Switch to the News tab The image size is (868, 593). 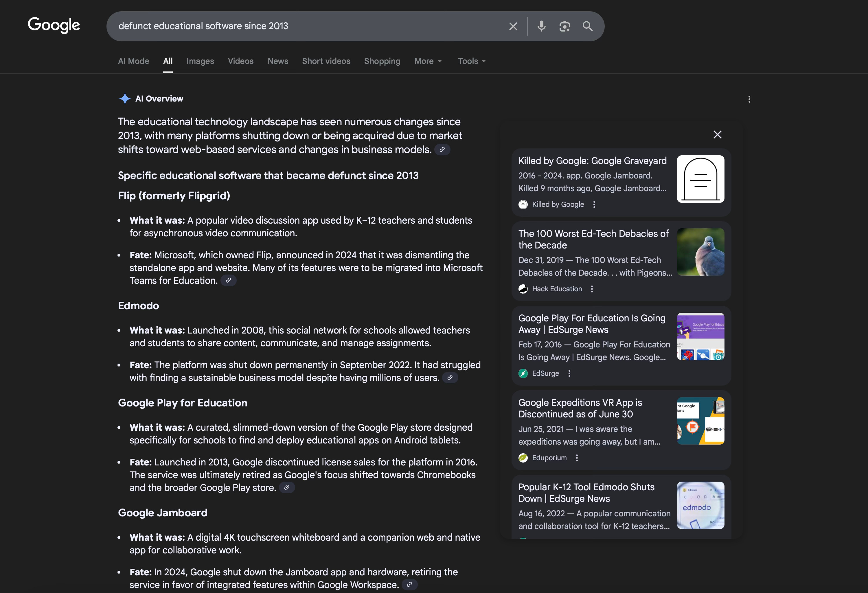(277, 61)
